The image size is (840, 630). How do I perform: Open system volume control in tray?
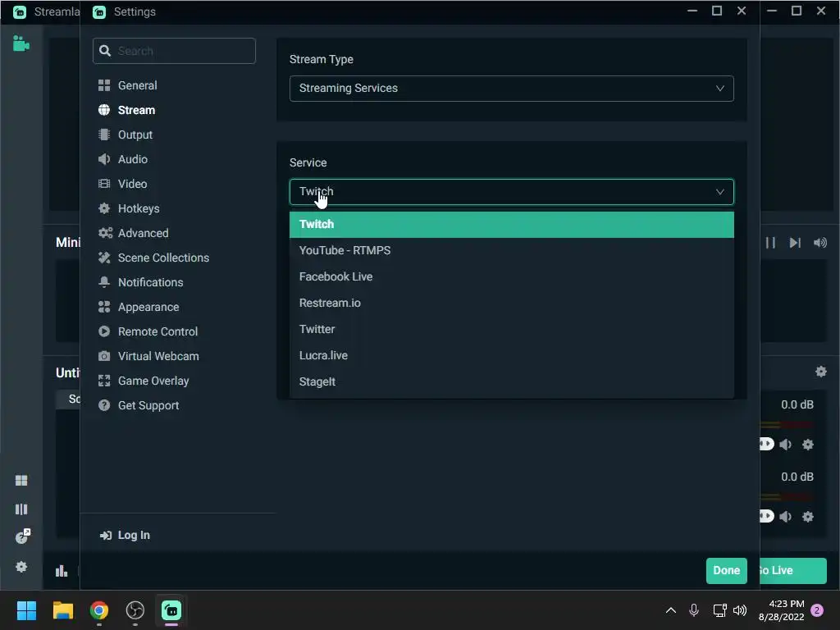click(x=740, y=610)
